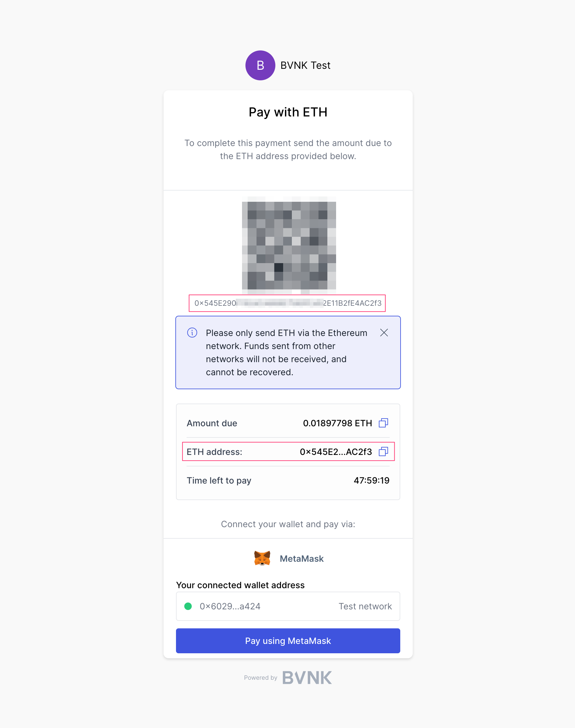Image resolution: width=575 pixels, height=728 pixels.
Task: Click the MetaMask fox logo
Action: [262, 558]
